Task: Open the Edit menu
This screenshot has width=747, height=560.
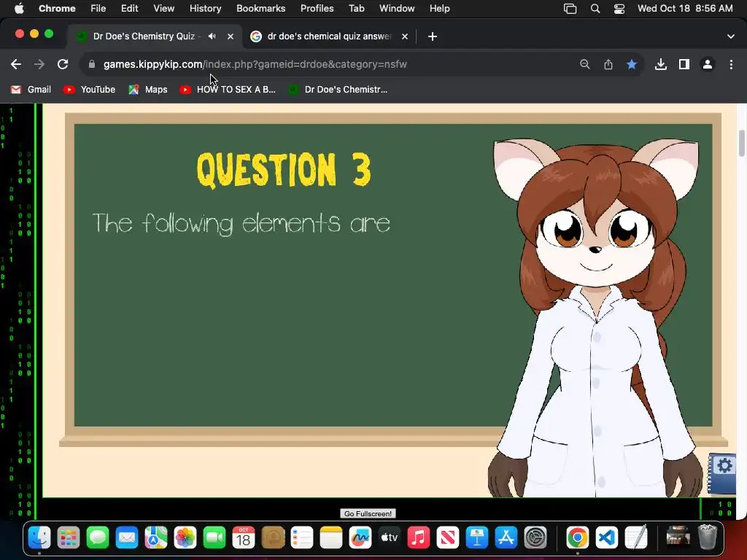Action: [129, 9]
